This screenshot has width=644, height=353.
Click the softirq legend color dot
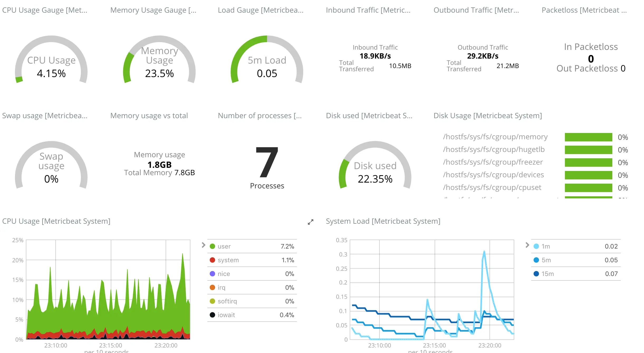click(212, 301)
